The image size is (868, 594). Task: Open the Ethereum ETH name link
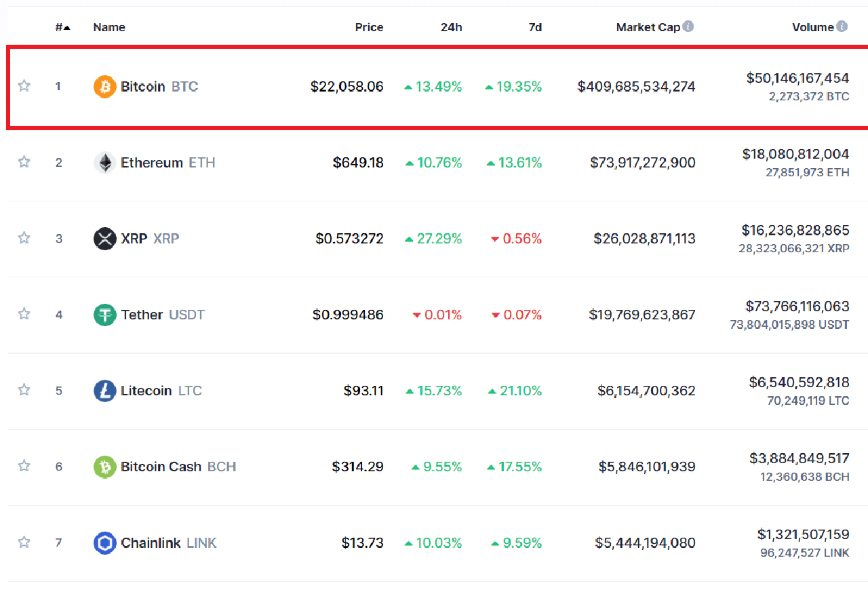168,163
